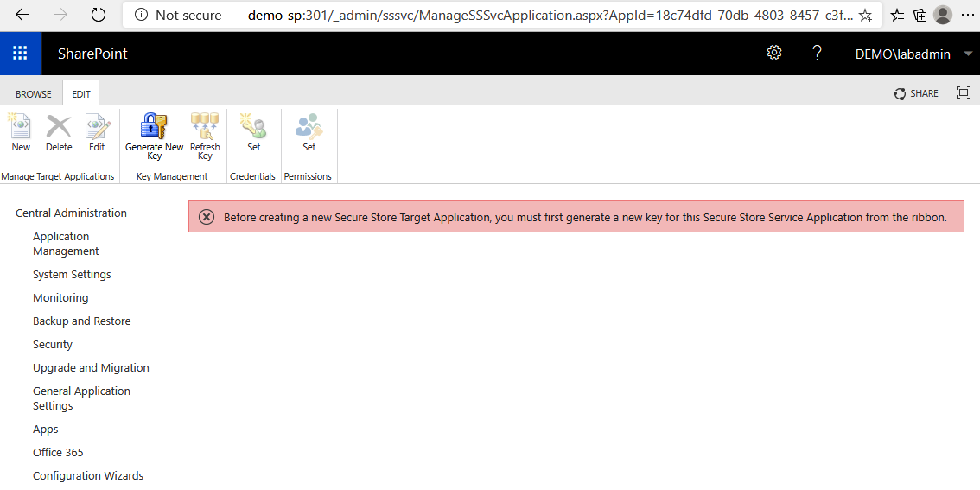
Task: Click Set in the Permissions group
Action: [x=309, y=132]
